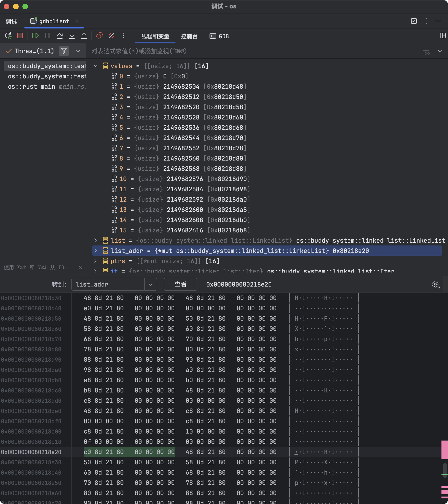Switch to the GDB tab

click(x=219, y=36)
